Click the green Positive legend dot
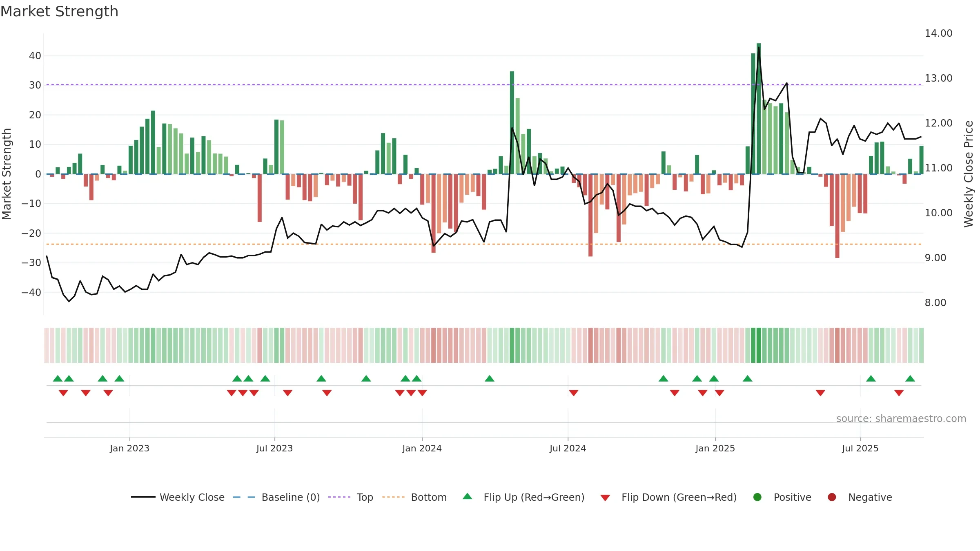Image resolution: width=980 pixels, height=551 pixels. (757, 497)
